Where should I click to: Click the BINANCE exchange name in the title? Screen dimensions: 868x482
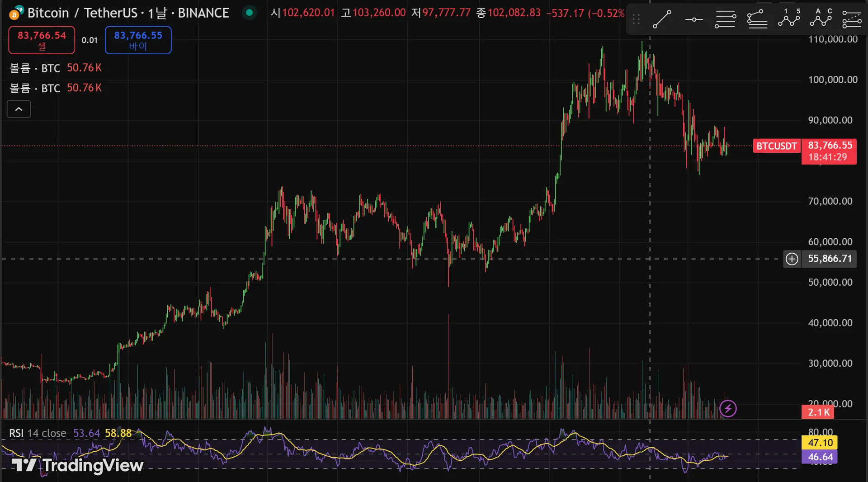click(203, 13)
